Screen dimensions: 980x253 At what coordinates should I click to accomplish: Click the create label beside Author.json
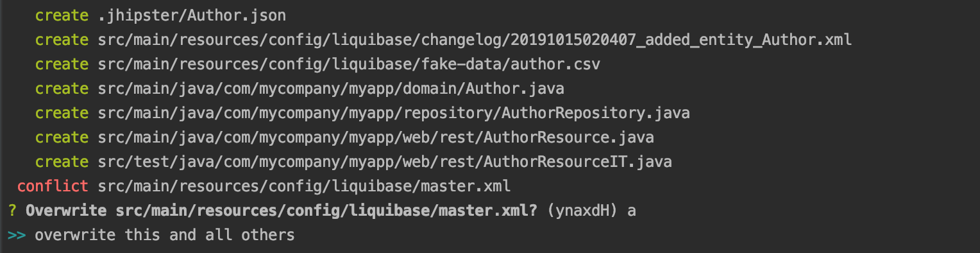coord(62,15)
